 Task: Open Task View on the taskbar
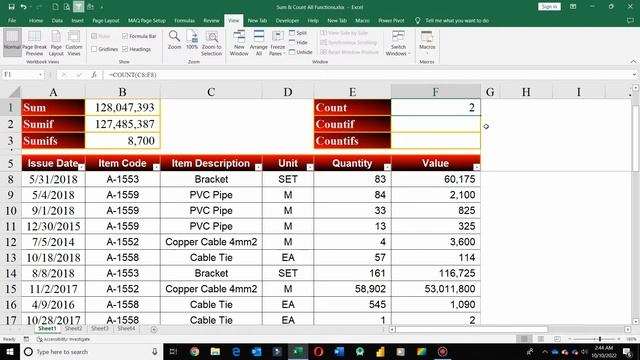pyautogui.click(x=173, y=351)
